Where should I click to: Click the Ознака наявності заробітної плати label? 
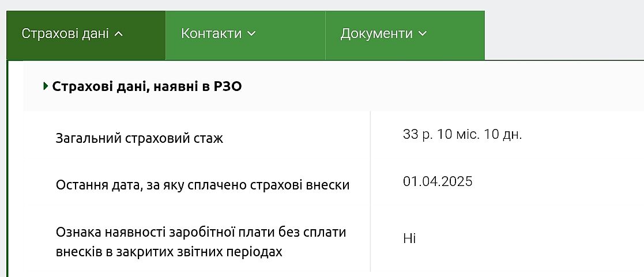tap(201, 232)
